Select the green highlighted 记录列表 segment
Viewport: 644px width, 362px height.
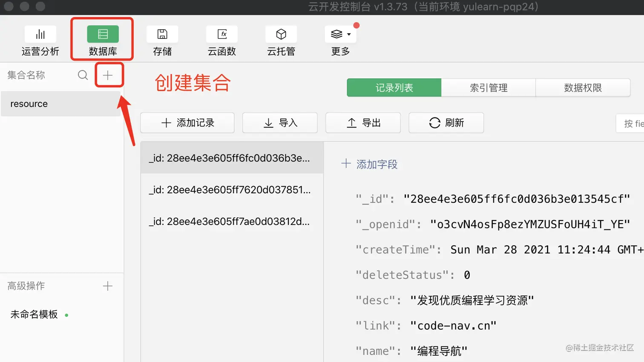394,88
